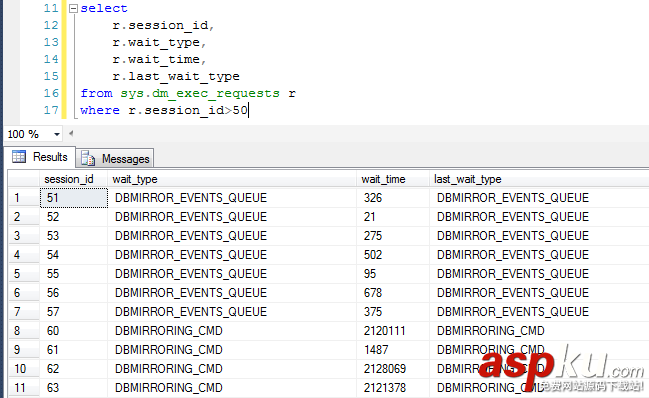Screen dimensions: 649x398
Task: Click the Messages page icon
Action: click(88, 158)
